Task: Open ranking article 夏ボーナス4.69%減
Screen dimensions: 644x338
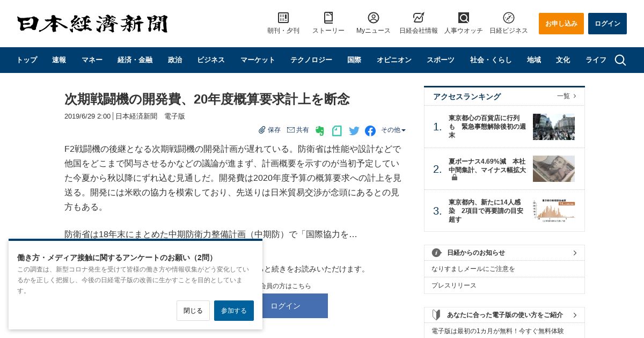Action: (x=487, y=165)
